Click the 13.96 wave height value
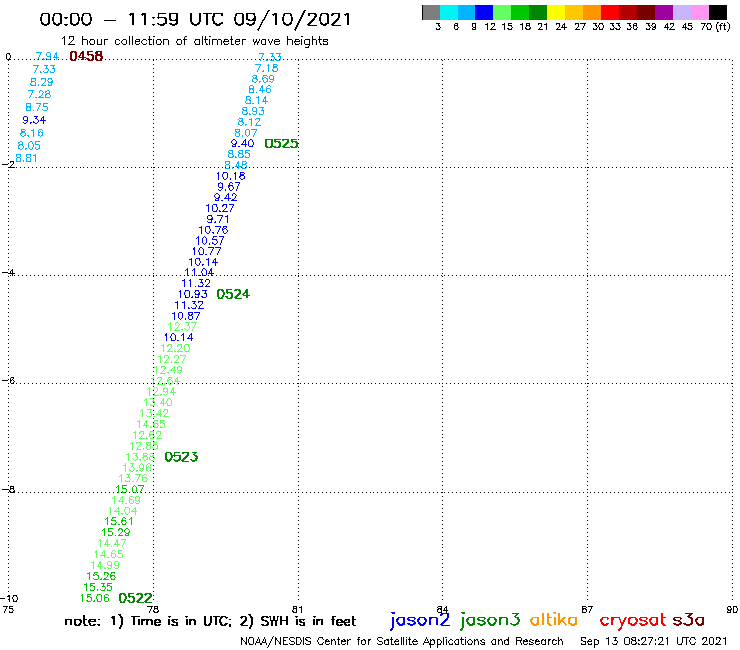The height and width of the screenshot is (650, 740). pos(137,467)
